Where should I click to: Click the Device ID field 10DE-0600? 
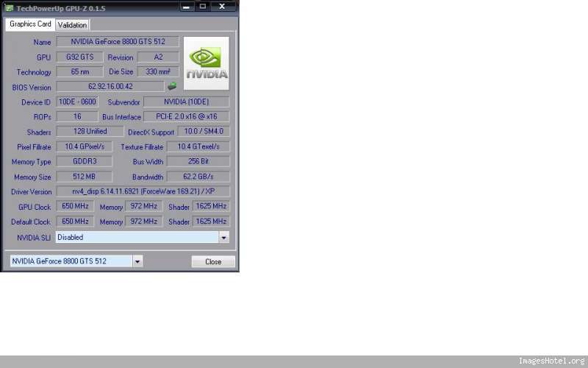77,102
